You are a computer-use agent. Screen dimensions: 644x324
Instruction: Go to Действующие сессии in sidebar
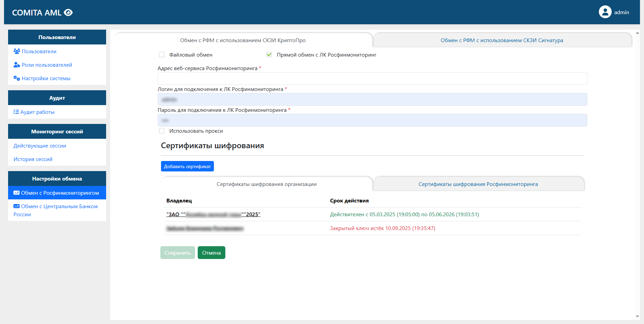(x=40, y=146)
